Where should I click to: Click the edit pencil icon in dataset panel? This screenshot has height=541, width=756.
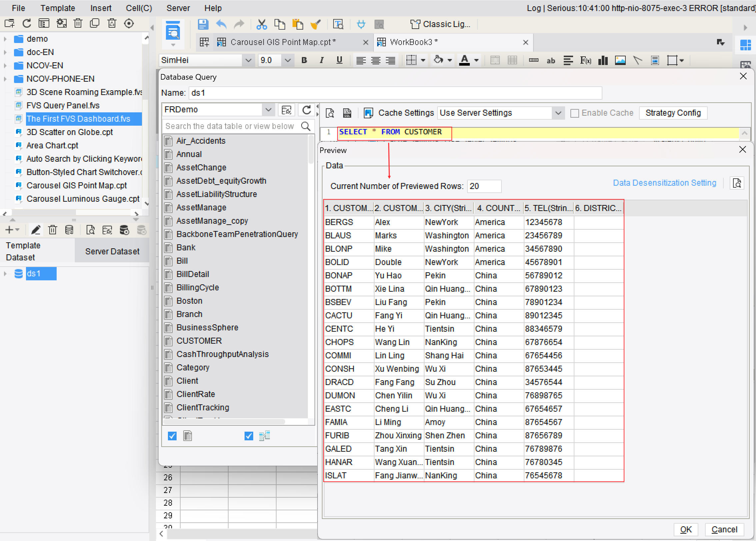[x=36, y=230]
